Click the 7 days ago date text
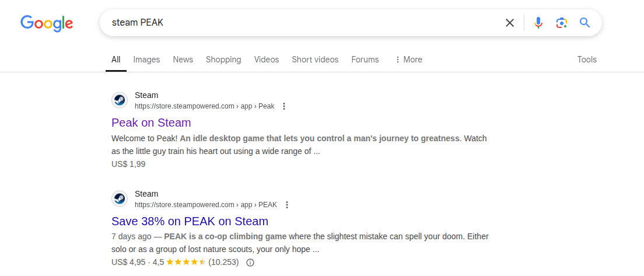644x276 pixels. (131, 236)
